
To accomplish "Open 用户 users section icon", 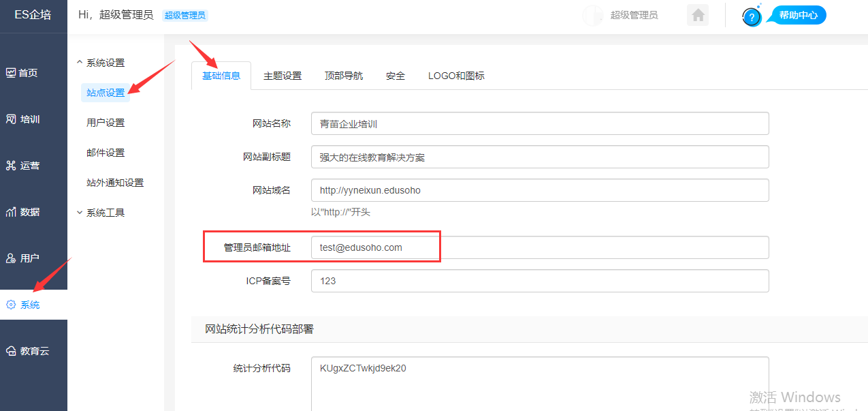I will pyautogui.click(x=11, y=258).
